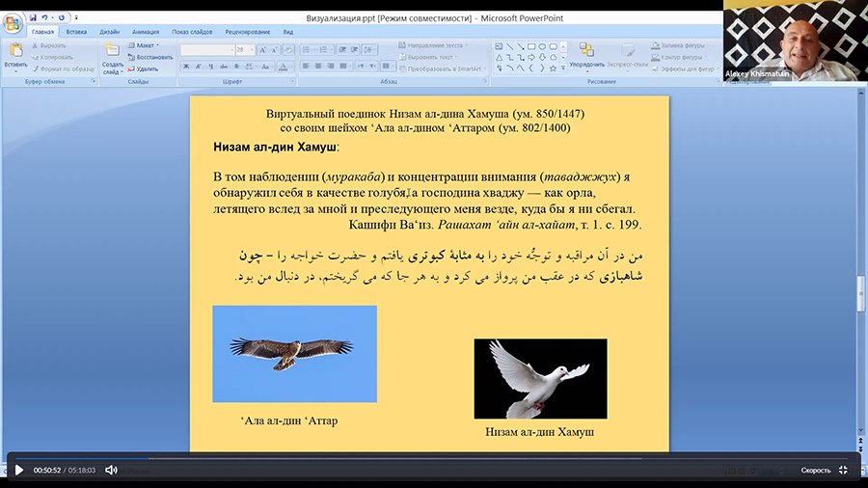This screenshot has width=868, height=488.
Task: Select the five-point star shape in the gallery
Action: (x=553, y=68)
